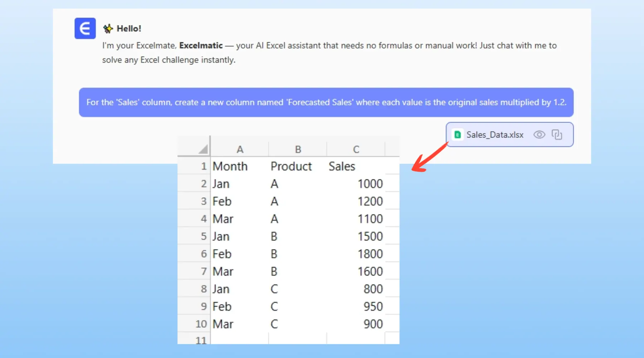This screenshot has width=644, height=358.
Task: Select column A header
Action: click(240, 149)
